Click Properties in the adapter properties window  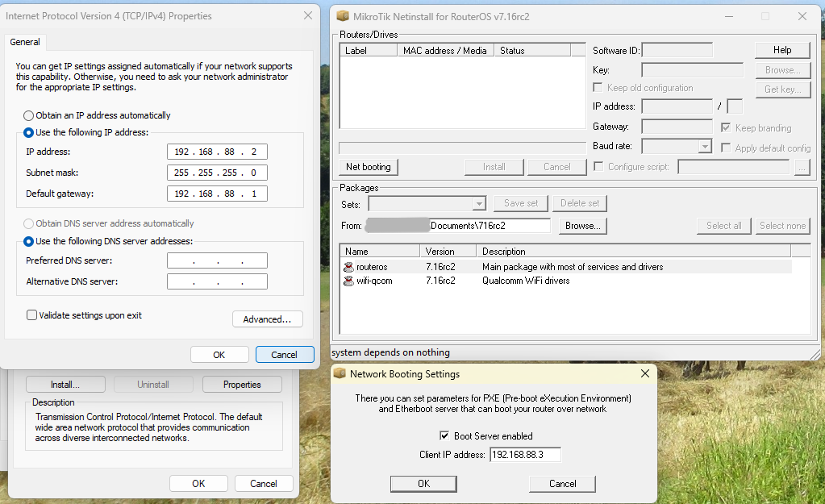(x=242, y=385)
